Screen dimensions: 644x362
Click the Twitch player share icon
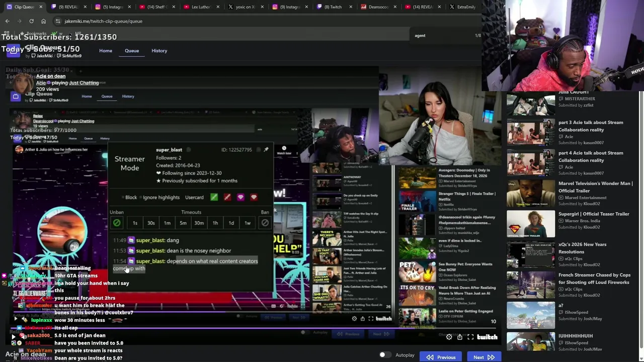click(x=460, y=337)
